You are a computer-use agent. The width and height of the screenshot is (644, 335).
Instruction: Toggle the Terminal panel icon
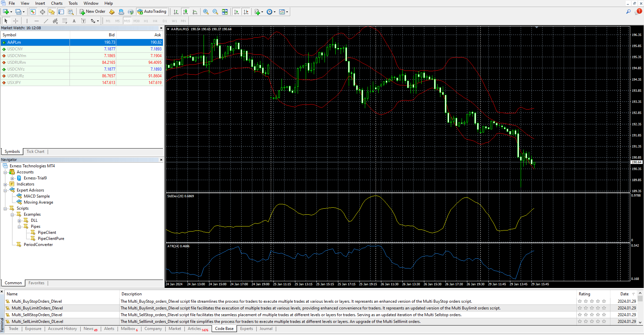click(61, 12)
